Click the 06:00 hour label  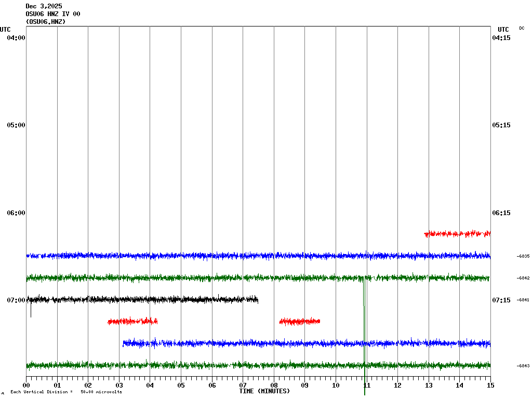[16, 213]
